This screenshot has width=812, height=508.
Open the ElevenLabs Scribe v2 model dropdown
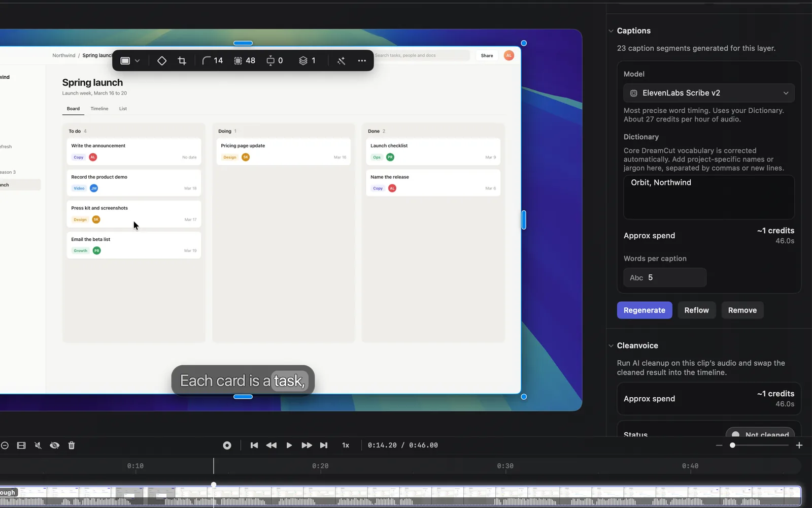pyautogui.click(x=709, y=93)
